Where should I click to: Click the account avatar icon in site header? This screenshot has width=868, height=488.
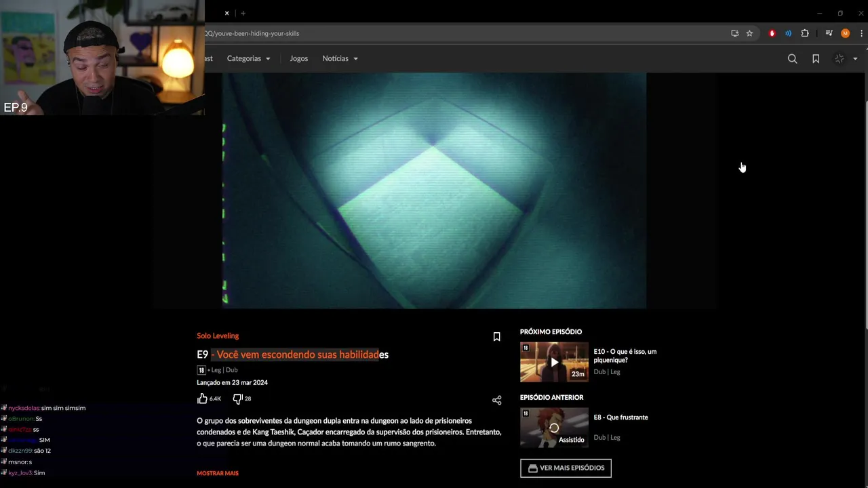coord(840,59)
